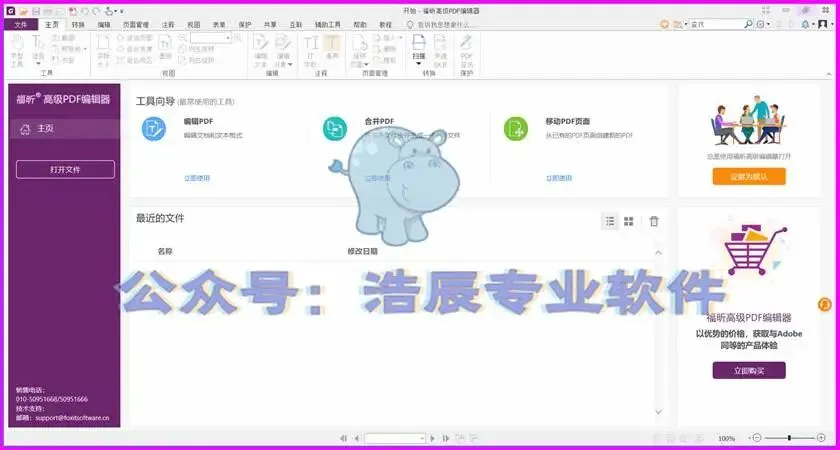Open the 文件 menu tab
840x450 pixels.
(21, 25)
